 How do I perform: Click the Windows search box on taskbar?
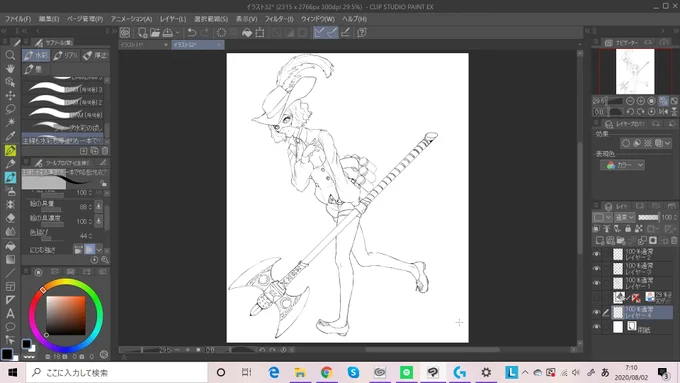pyautogui.click(x=117, y=372)
